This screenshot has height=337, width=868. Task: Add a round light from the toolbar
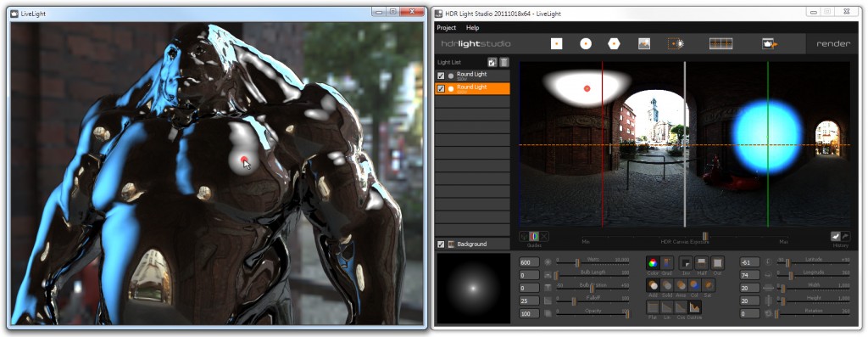[x=586, y=44]
